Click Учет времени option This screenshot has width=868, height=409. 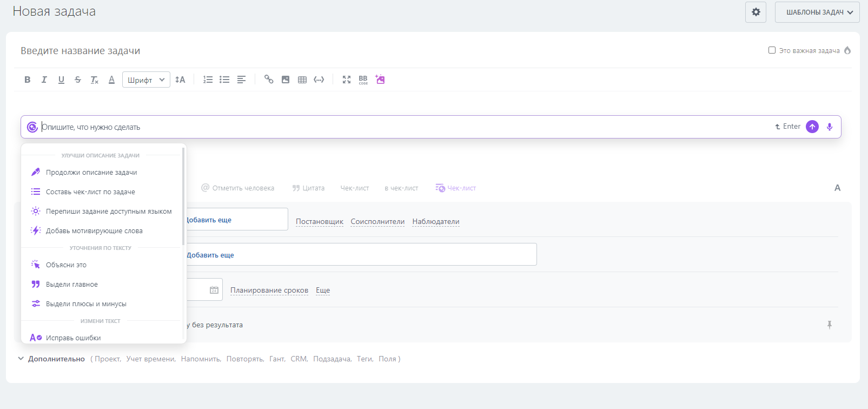coord(151,359)
